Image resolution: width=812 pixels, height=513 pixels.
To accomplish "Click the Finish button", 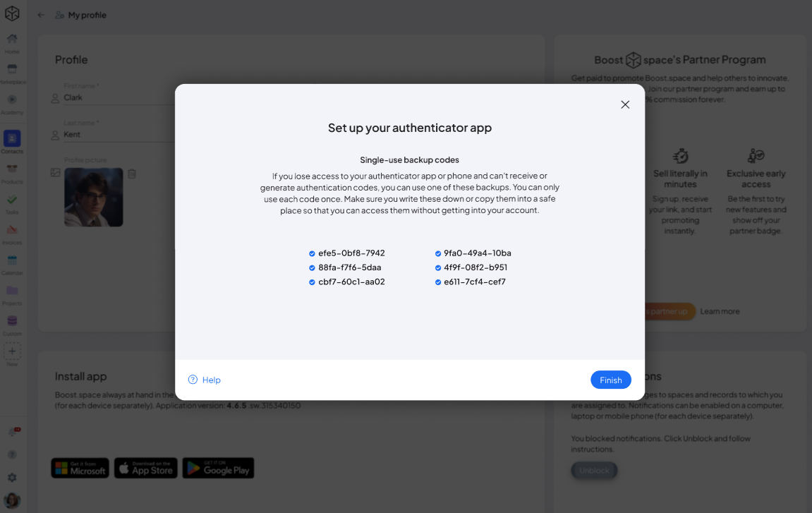I will (x=610, y=380).
